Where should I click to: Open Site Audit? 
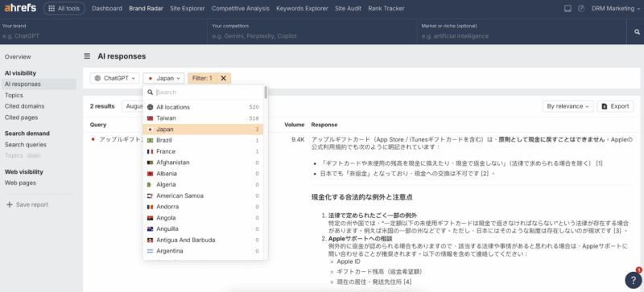pyautogui.click(x=348, y=9)
